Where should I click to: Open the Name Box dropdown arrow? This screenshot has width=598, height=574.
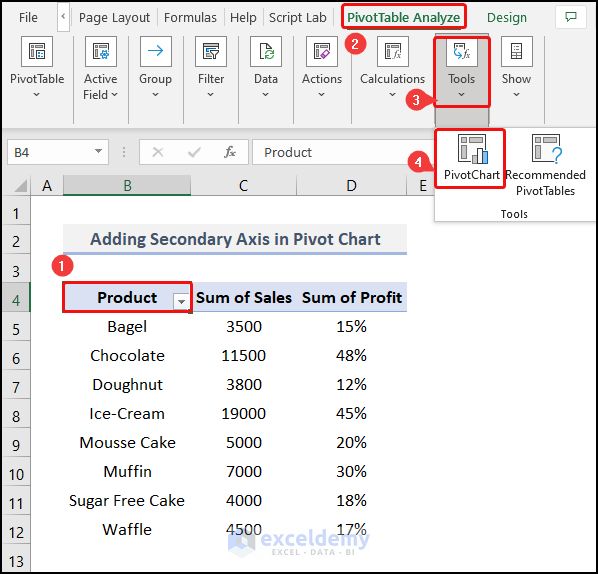98,151
